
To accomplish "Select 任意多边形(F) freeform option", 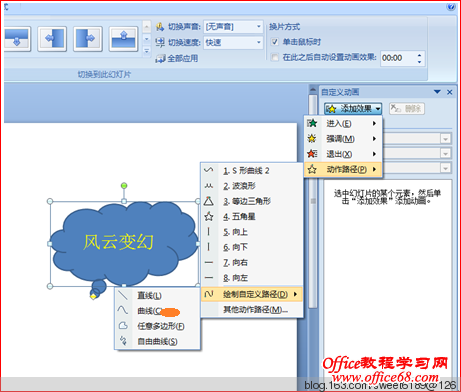I will (x=157, y=326).
